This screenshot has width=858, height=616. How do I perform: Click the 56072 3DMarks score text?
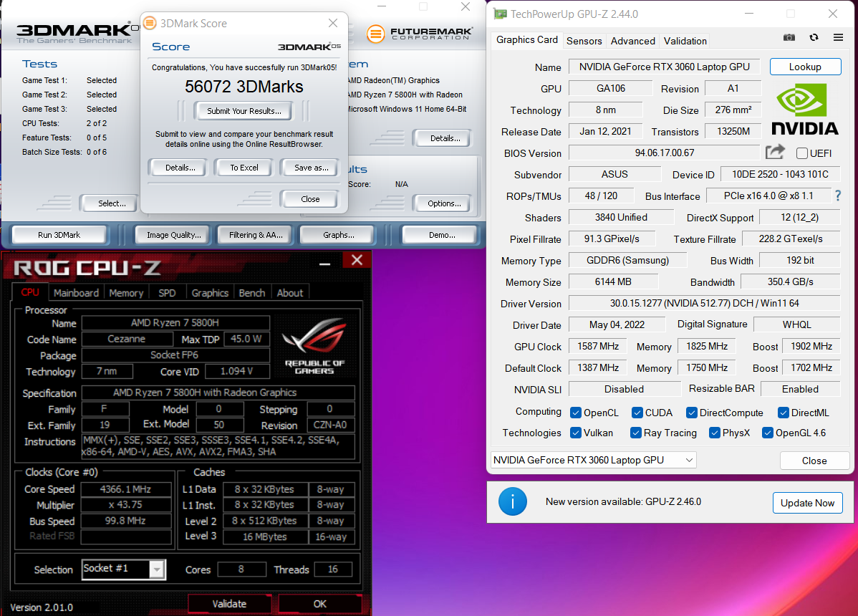click(x=244, y=87)
